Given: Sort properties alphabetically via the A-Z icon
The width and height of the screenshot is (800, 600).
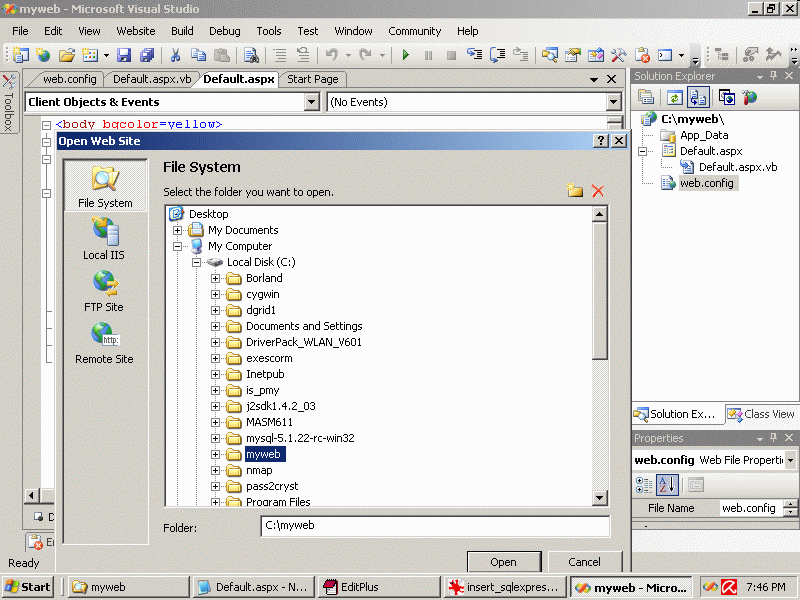Looking at the screenshot, I should [x=667, y=485].
